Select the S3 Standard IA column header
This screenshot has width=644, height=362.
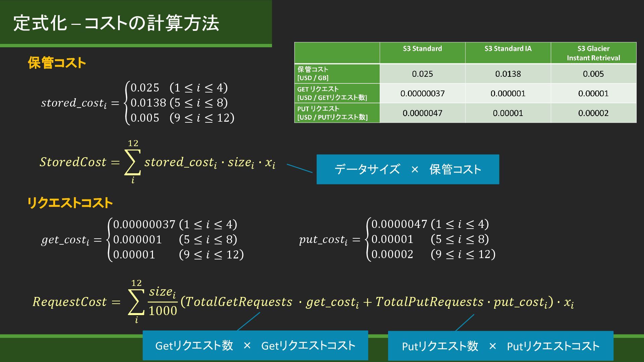[508, 49]
